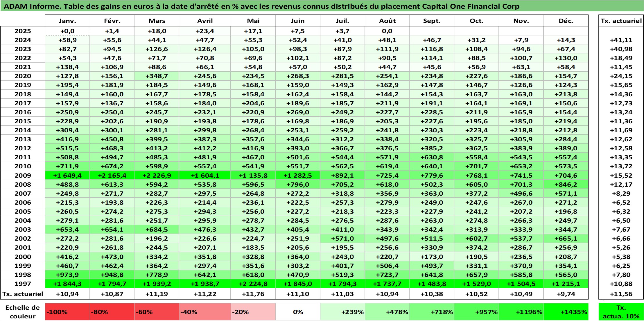
Task: Select cell +2 226,9 in the 2009 row
Action: click(157, 176)
